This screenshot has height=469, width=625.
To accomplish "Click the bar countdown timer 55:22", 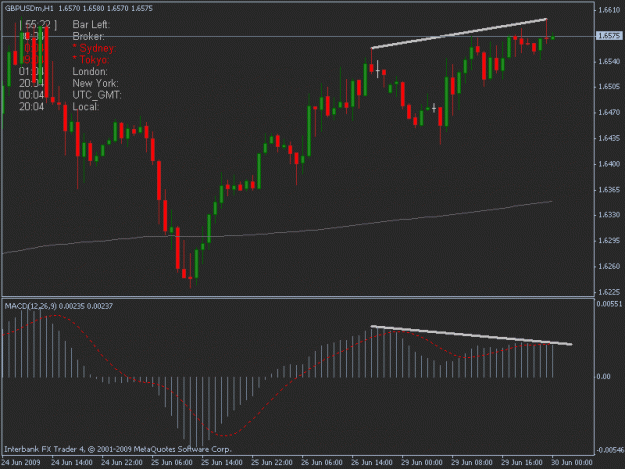I will click(38, 25).
